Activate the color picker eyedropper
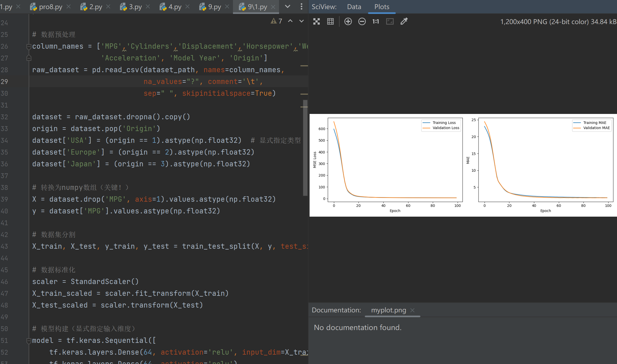 pyautogui.click(x=404, y=21)
